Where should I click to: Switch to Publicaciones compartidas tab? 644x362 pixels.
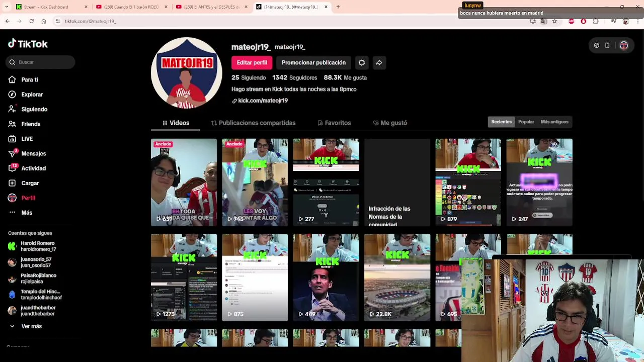pyautogui.click(x=253, y=123)
